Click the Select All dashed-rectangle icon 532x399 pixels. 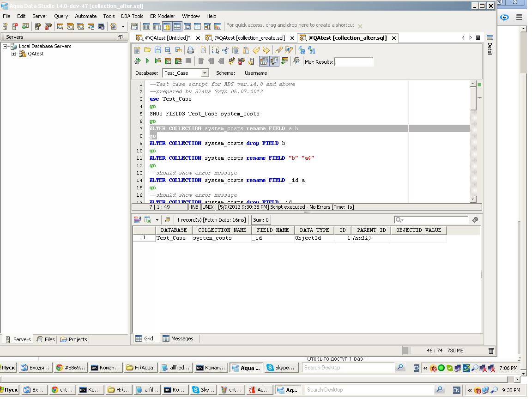(x=216, y=50)
